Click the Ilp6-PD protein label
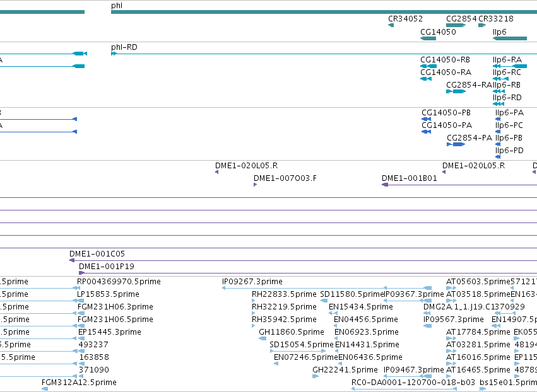 509,151
